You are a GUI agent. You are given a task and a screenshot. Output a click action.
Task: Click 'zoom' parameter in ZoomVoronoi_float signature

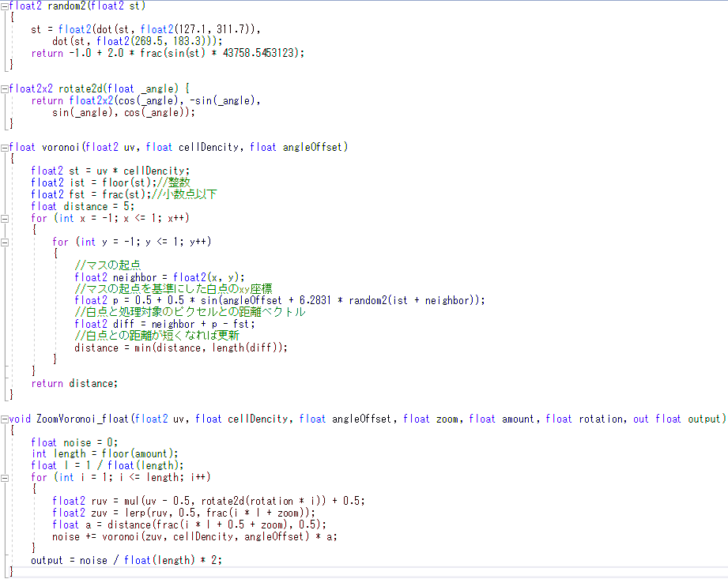pos(447,419)
